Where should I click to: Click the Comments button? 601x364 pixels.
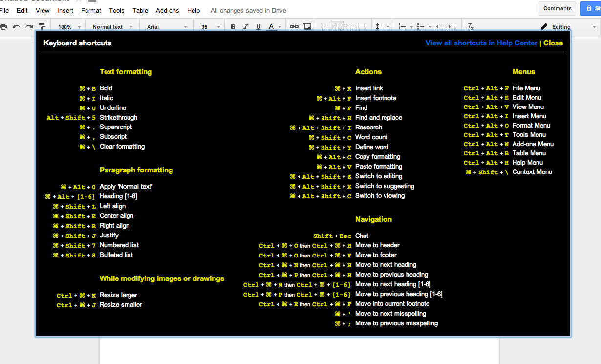[557, 8]
